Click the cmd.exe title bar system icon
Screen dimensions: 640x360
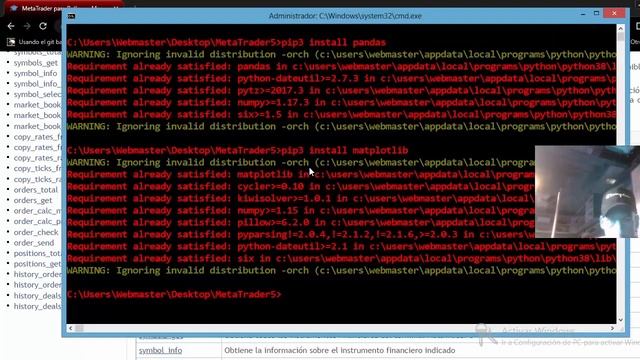(x=71, y=16)
